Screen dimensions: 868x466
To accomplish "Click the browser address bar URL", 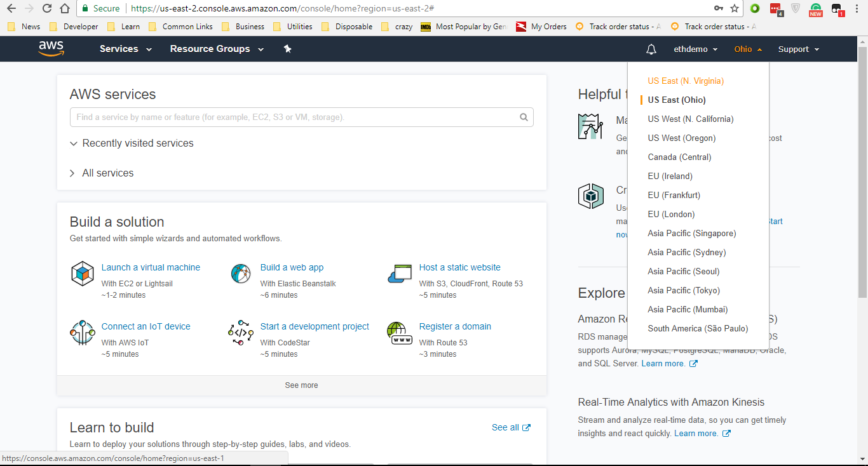I will point(281,8).
